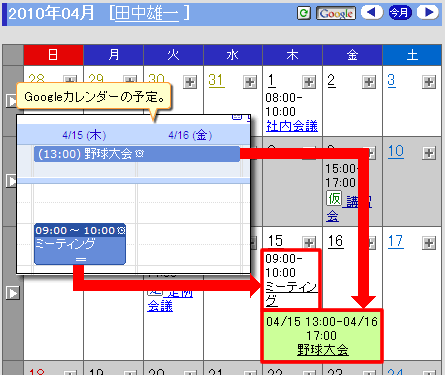Click the 水 Wednesday column header
445x375 pixels.
233,55
